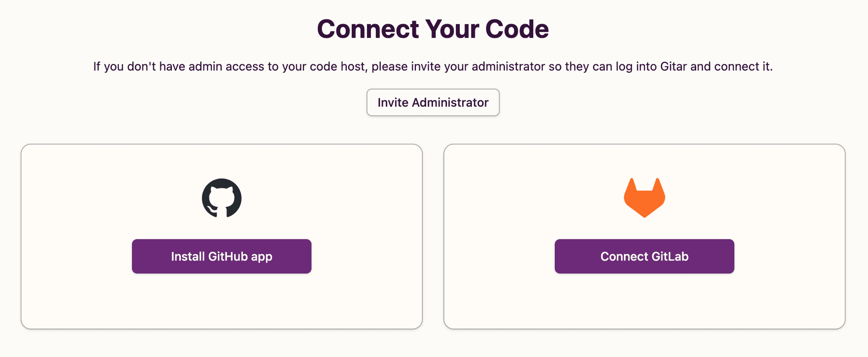Screen dimensions: 868x357
Task: Click the GitLab brand icon in the right card
Action: pyautogui.click(x=644, y=197)
